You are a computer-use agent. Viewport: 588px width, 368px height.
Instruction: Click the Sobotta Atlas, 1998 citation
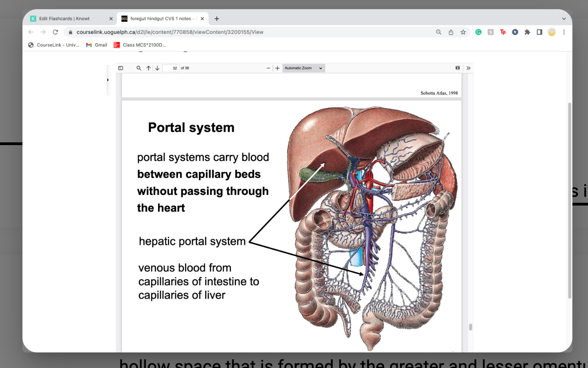click(x=439, y=93)
